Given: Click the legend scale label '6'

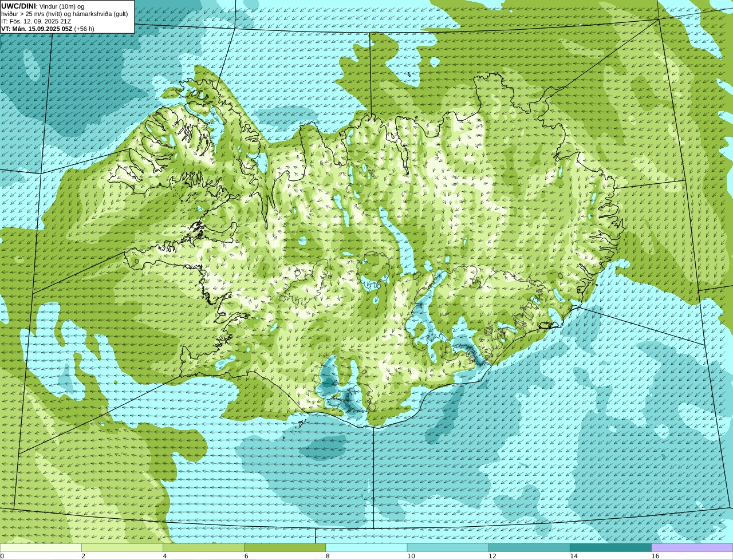Looking at the screenshot, I should pyautogui.click(x=246, y=556).
